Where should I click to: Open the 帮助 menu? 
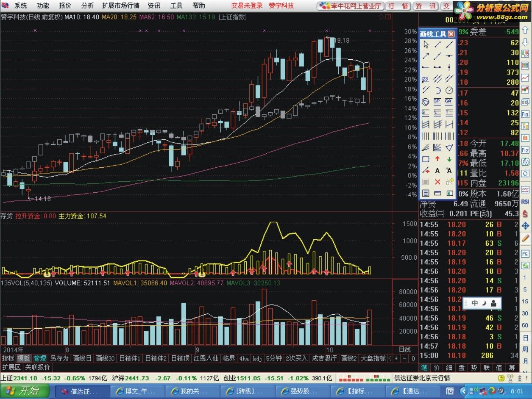[199, 5]
